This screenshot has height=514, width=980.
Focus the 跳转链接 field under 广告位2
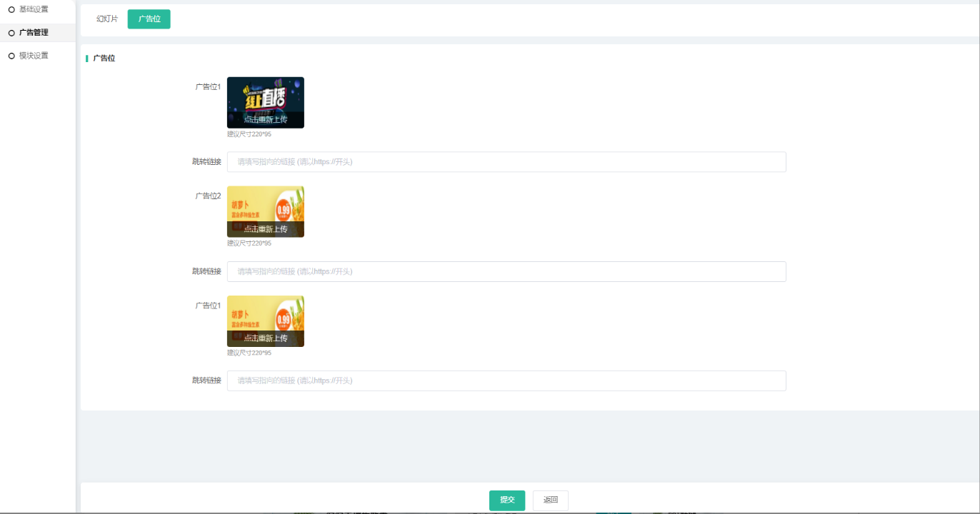click(x=506, y=271)
